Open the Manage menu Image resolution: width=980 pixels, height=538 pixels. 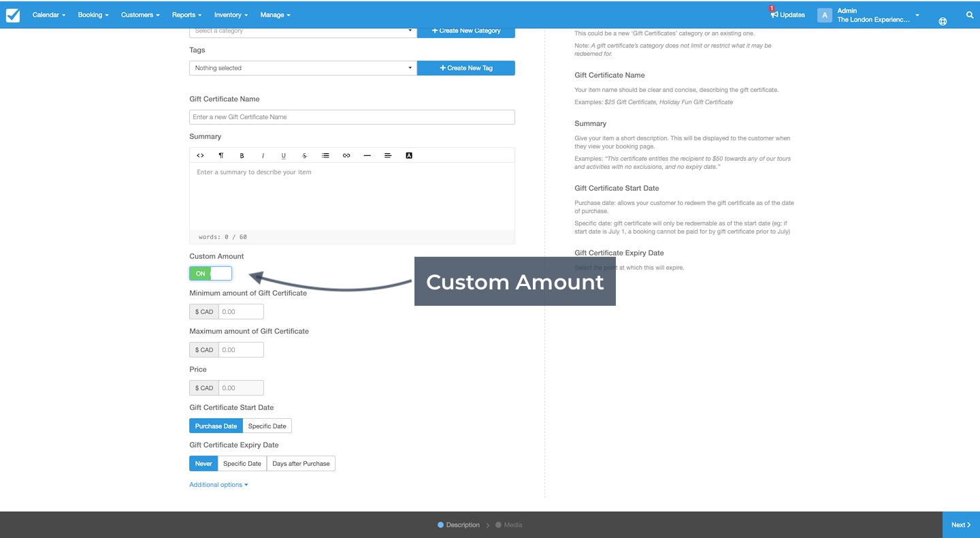click(x=275, y=15)
